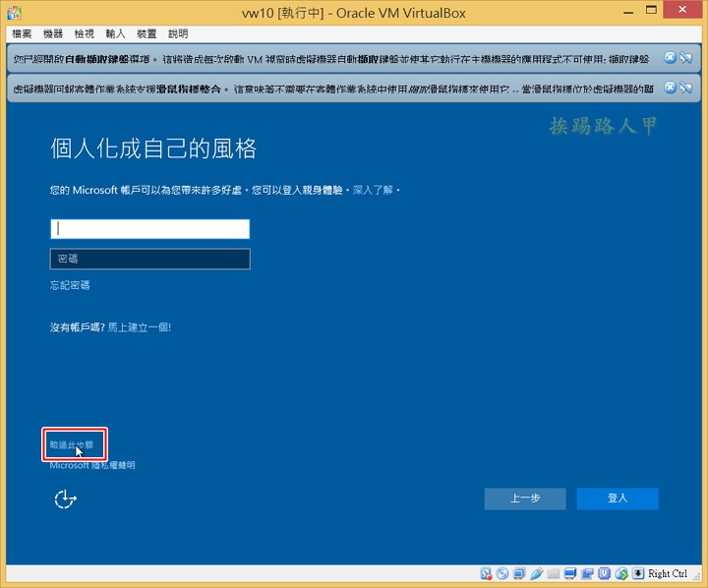Click the CPU virtualization status icon

tap(604, 573)
